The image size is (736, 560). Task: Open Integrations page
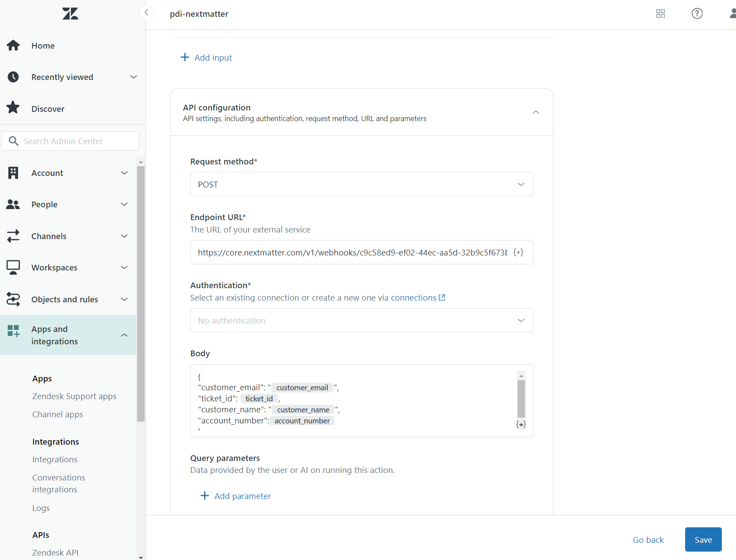click(55, 460)
